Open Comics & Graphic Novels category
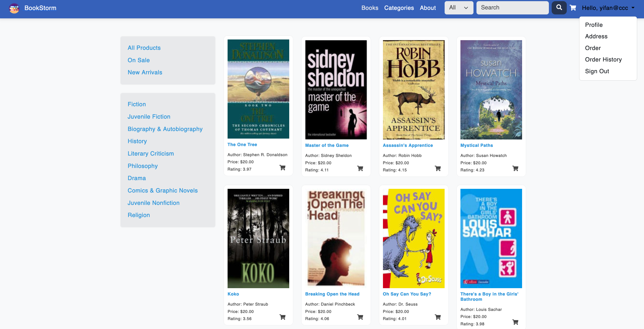644x329 pixels. coord(162,190)
